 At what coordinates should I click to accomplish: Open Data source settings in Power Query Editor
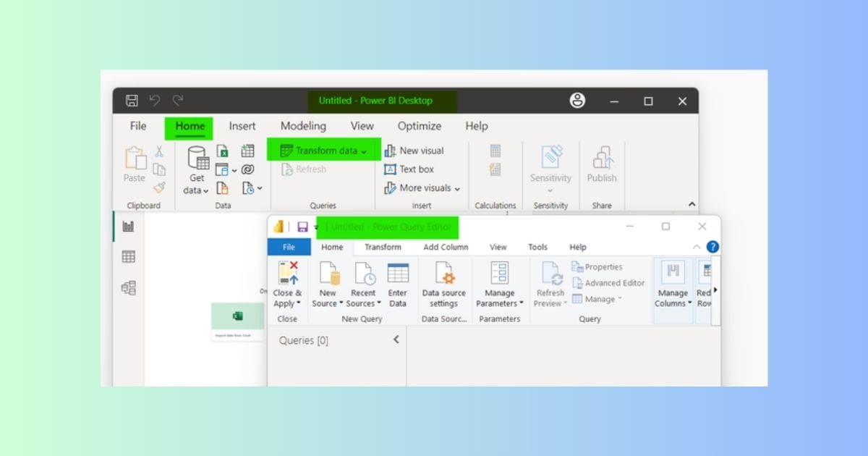pos(443,284)
